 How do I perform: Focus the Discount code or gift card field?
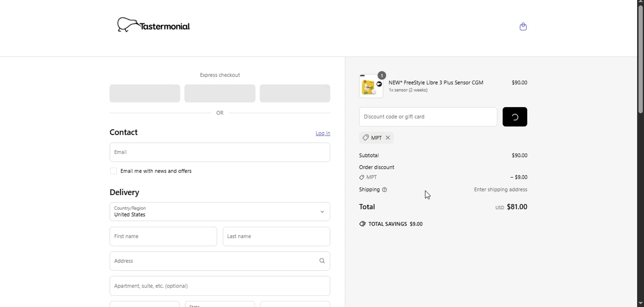428,117
